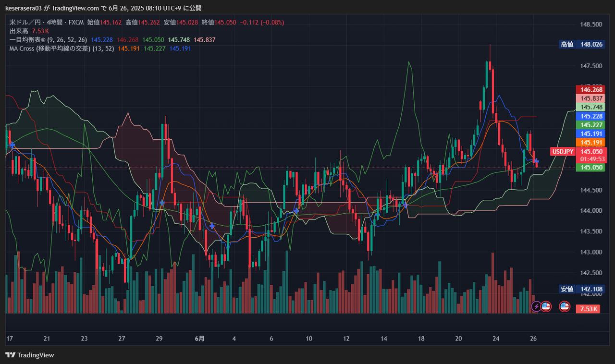Click the US flag icon above the 7.53K label

pyautogui.click(x=565, y=306)
